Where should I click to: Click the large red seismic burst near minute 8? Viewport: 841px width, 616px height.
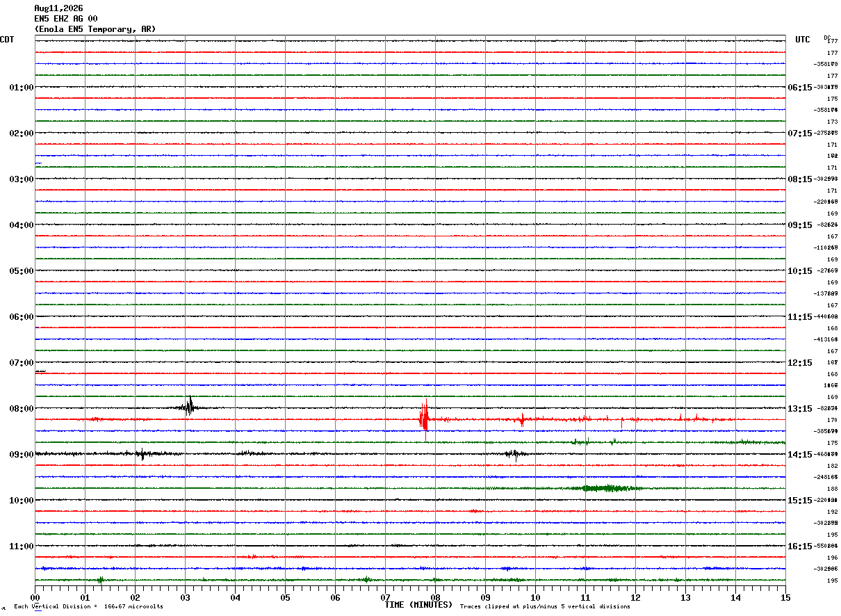click(x=424, y=419)
